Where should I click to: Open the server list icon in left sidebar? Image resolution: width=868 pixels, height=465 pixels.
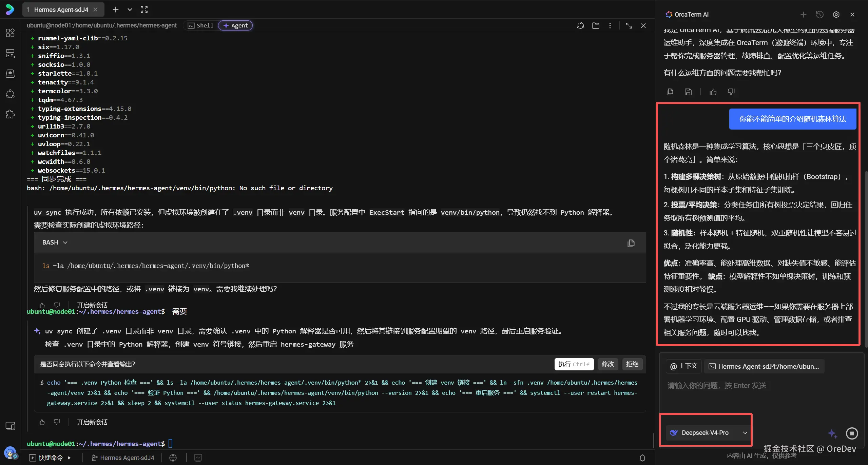pos(10,53)
